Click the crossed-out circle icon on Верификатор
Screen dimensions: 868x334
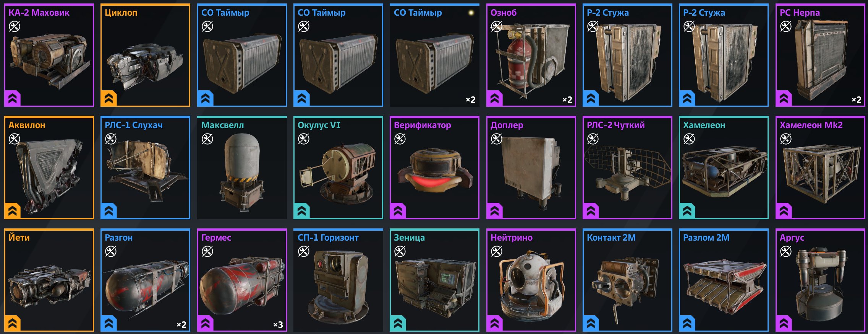click(x=400, y=139)
